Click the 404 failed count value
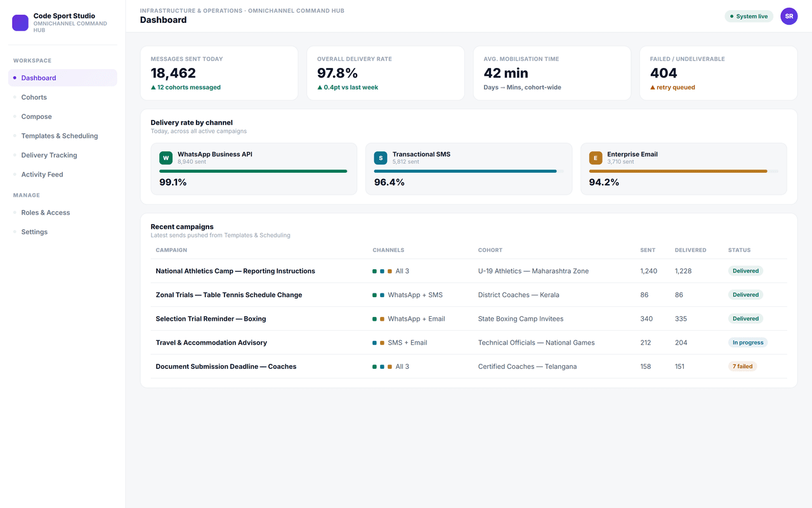This screenshot has width=812, height=508. 664,73
